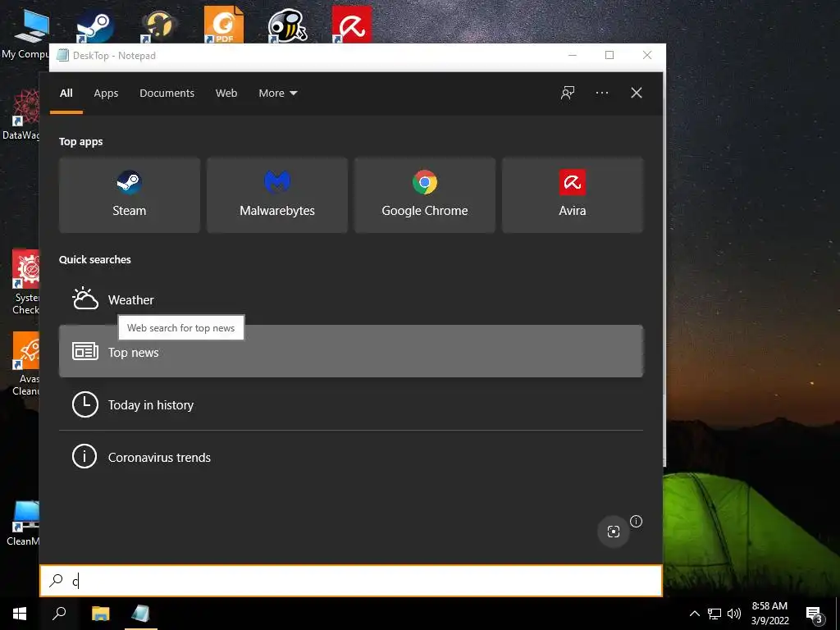Image resolution: width=840 pixels, height=630 pixels.
Task: Select the Avira desktop shortcut
Action: pos(351,25)
